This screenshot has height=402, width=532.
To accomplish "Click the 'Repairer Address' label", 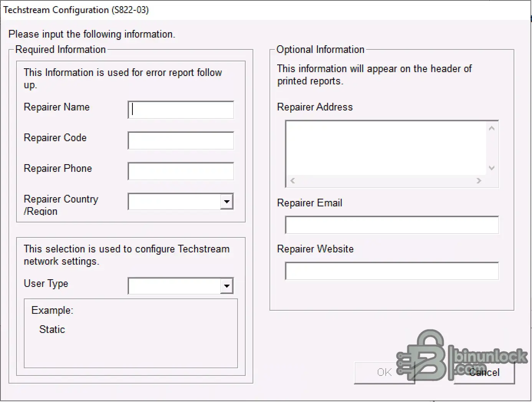I will [x=315, y=107].
